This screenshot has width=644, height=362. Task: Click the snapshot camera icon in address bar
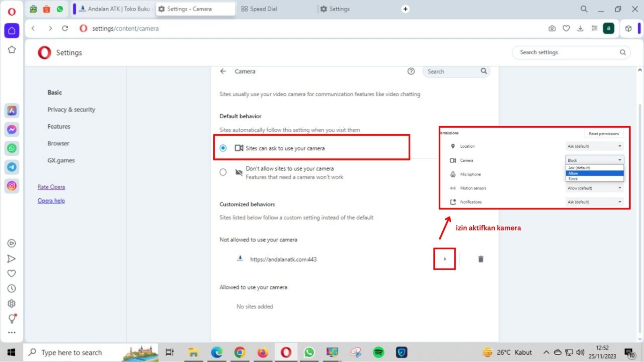pos(552,29)
